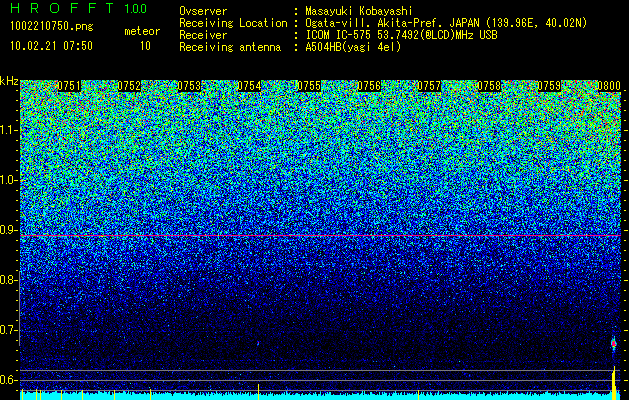
Task: Click the 0800 time marker
Action: (609, 86)
